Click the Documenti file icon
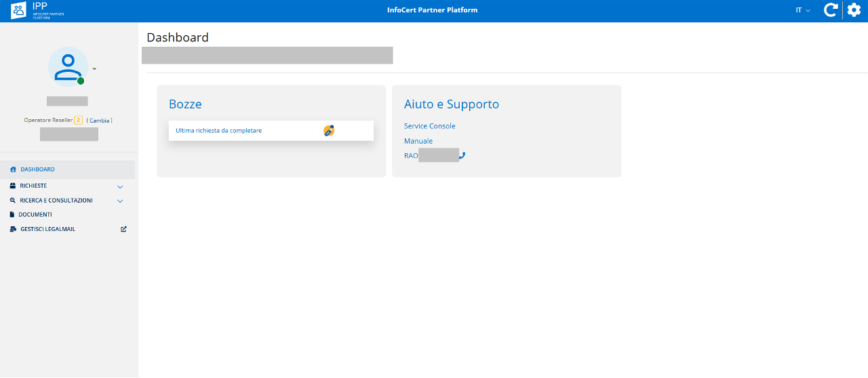Viewport: 868px width, 378px height. click(x=12, y=215)
